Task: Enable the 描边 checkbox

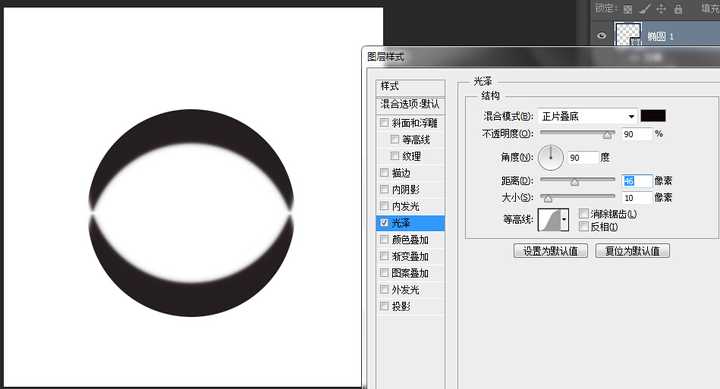Action: [x=384, y=173]
